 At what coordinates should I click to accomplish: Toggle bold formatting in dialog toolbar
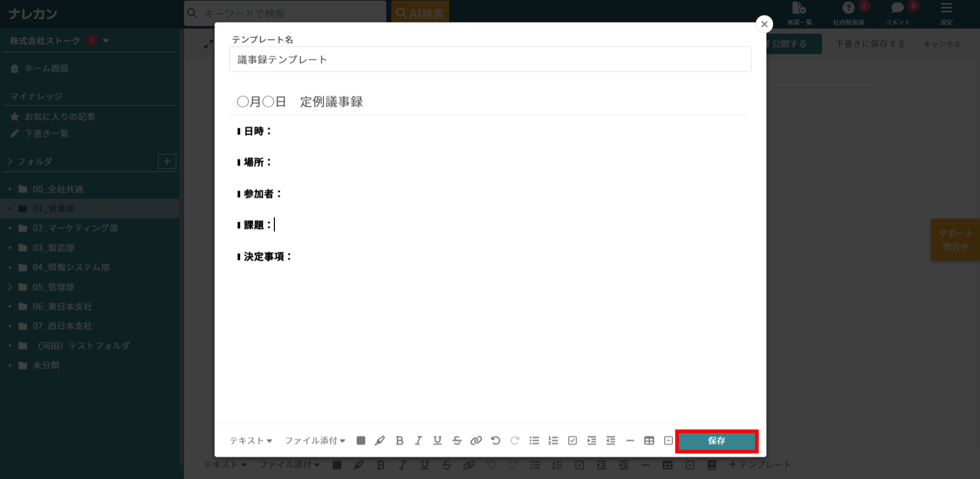coord(400,440)
